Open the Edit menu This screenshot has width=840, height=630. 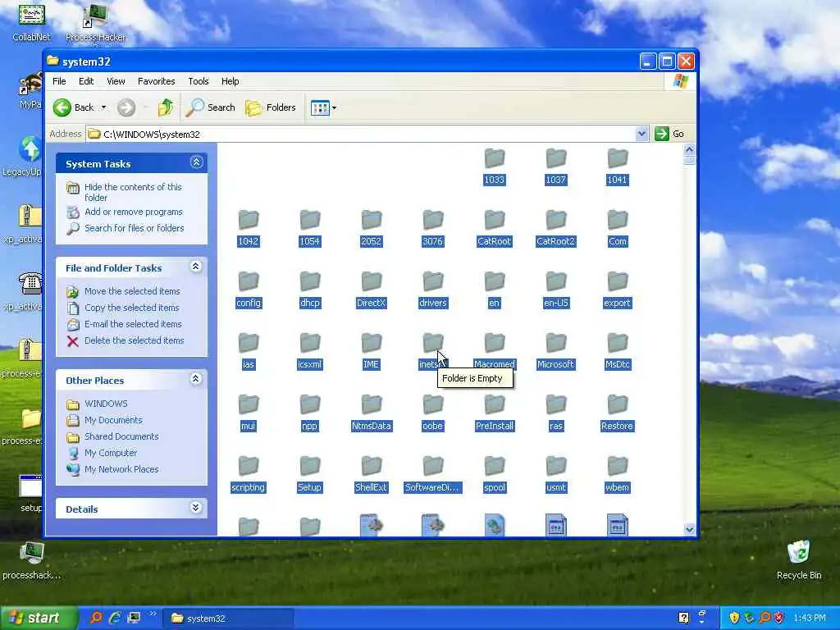click(x=85, y=81)
